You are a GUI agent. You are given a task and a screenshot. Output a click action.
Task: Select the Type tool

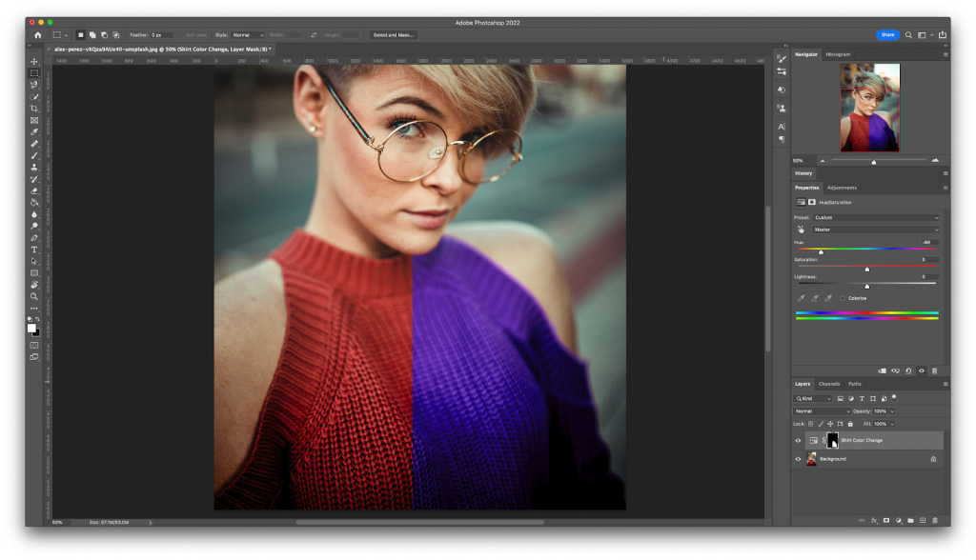point(33,250)
